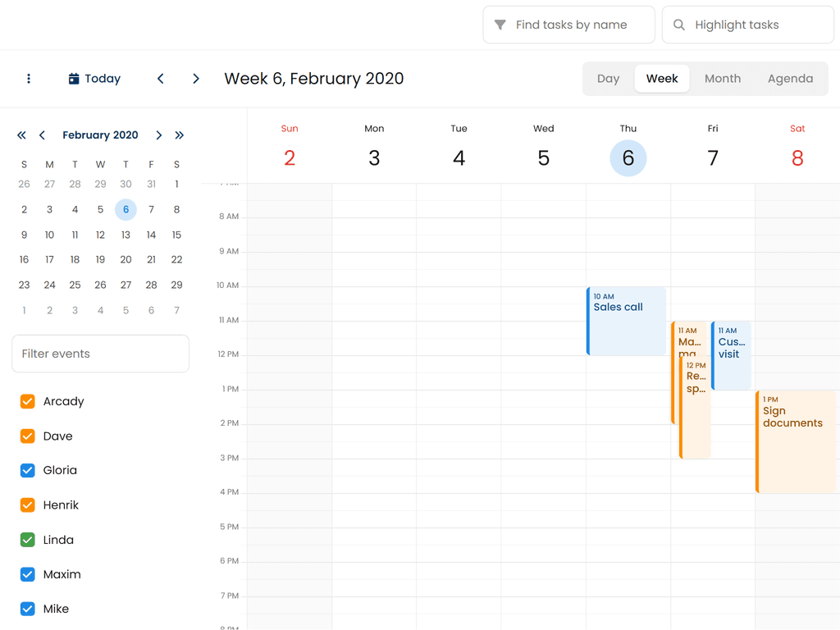Toggle the Mike checkbox
840x630 pixels.
(28, 609)
